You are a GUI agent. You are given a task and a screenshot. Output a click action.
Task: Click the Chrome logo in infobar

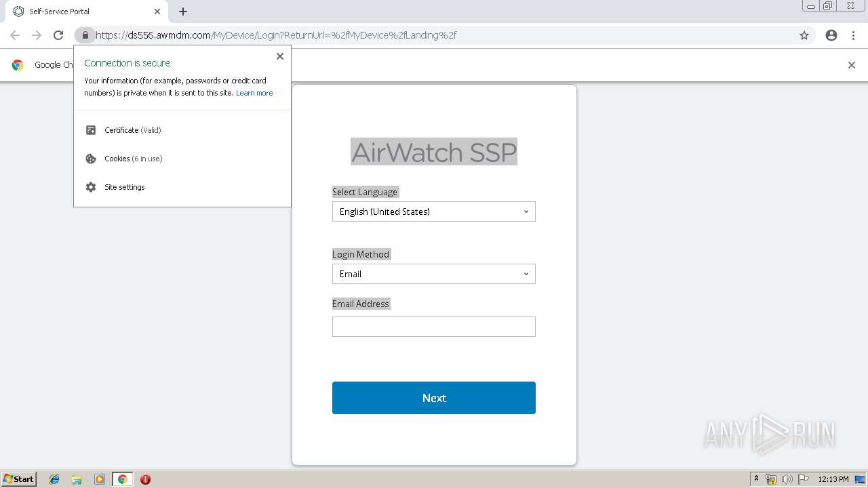pos(18,65)
